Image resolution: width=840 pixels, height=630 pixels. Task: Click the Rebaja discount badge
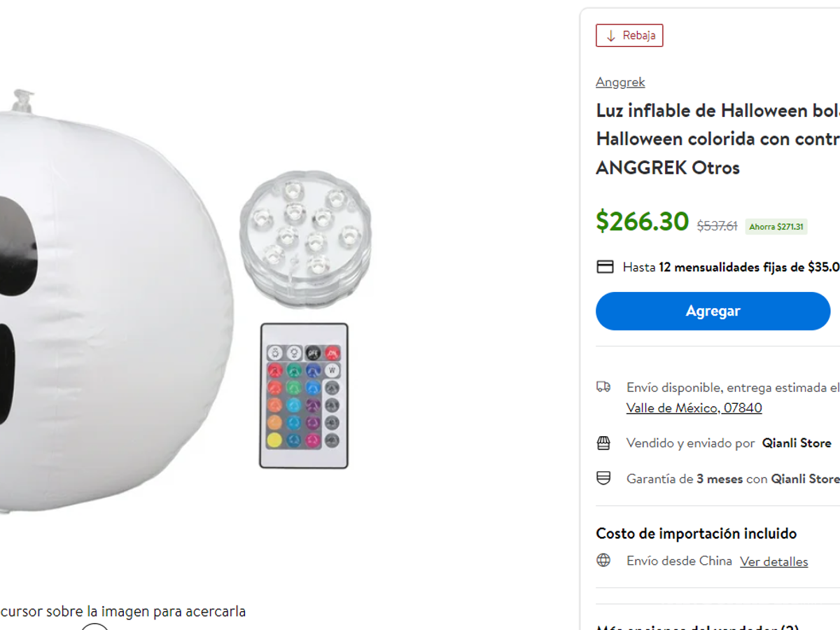coord(629,35)
